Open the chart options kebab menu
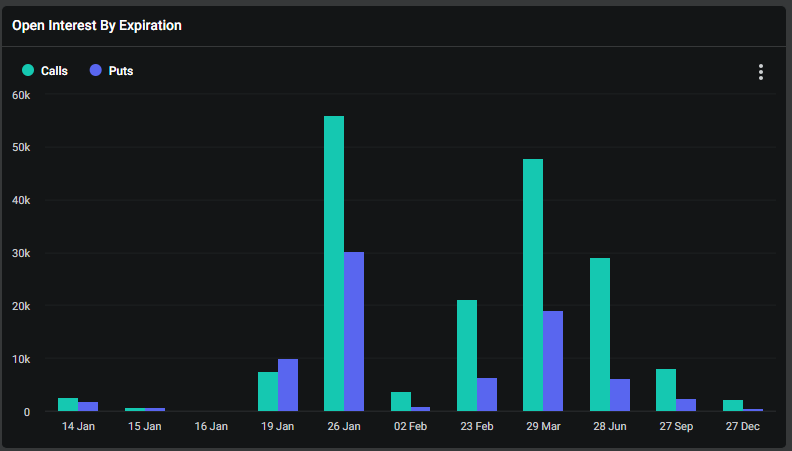 click(761, 72)
